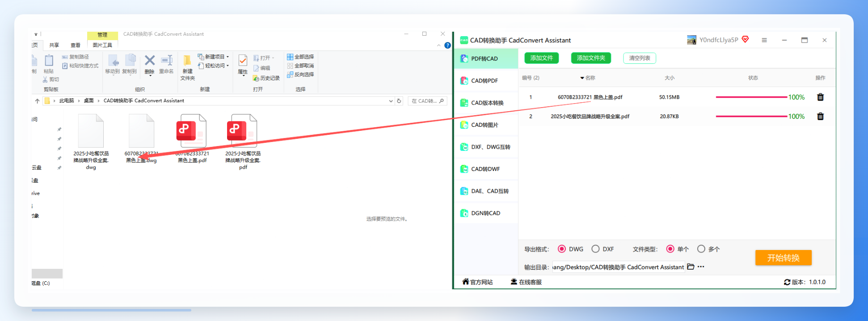Screen dimensions: 868x321
Task: Click the user avatar Y0ndfcLlya5P
Action: (x=691, y=40)
